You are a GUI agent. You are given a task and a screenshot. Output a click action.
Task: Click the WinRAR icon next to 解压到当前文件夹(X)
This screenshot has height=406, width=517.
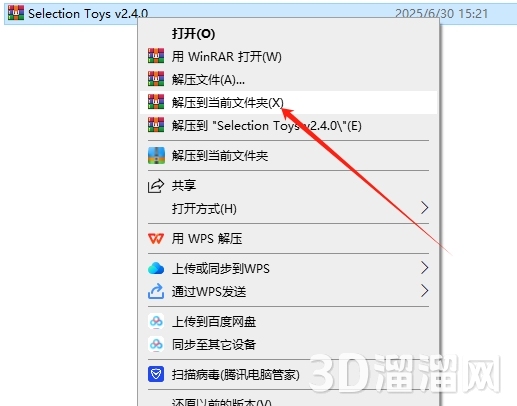click(x=156, y=102)
